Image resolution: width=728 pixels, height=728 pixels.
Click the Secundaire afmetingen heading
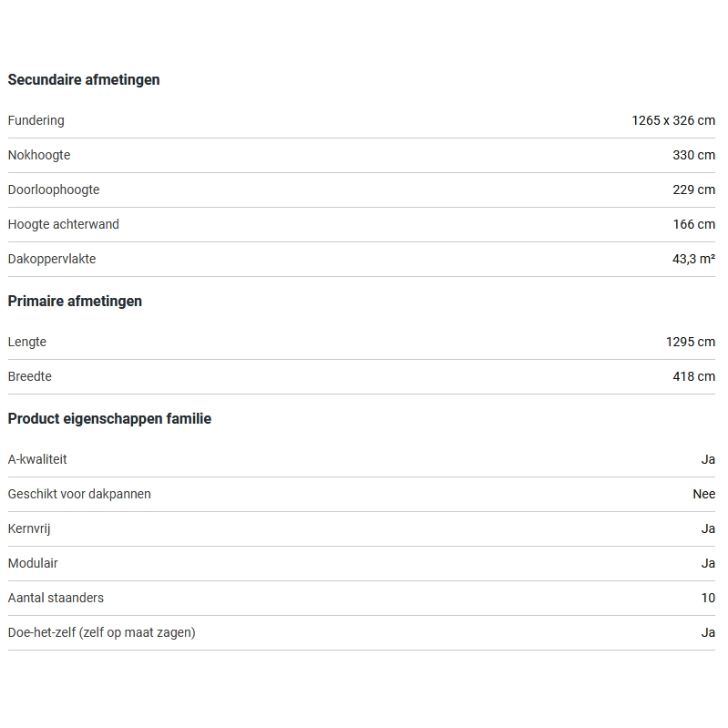84,80
